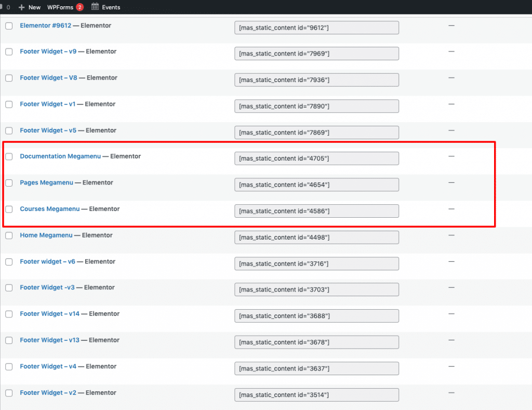This screenshot has height=410, width=532.
Task: Click the shortcode field with id="4586"
Action: [x=316, y=211]
